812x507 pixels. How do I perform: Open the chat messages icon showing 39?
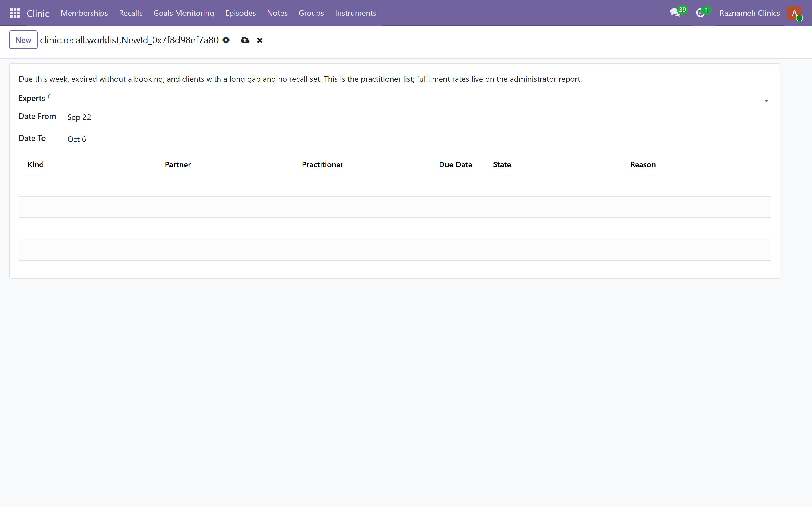pos(678,13)
